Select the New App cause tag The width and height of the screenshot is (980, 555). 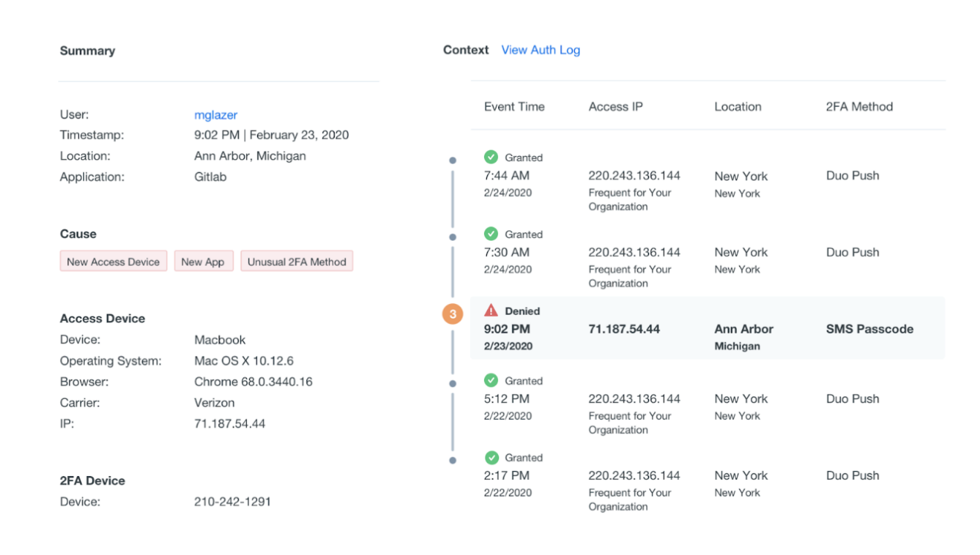pyautogui.click(x=203, y=262)
